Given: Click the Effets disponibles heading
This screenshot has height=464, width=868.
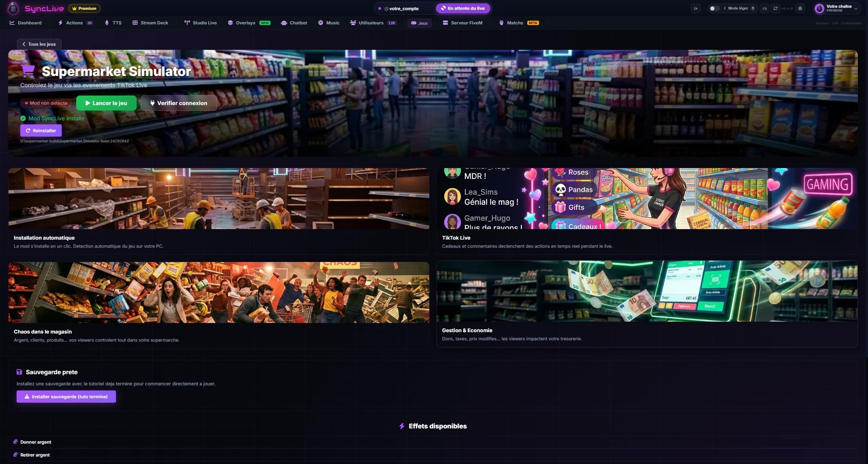Looking at the screenshot, I should coord(438,426).
